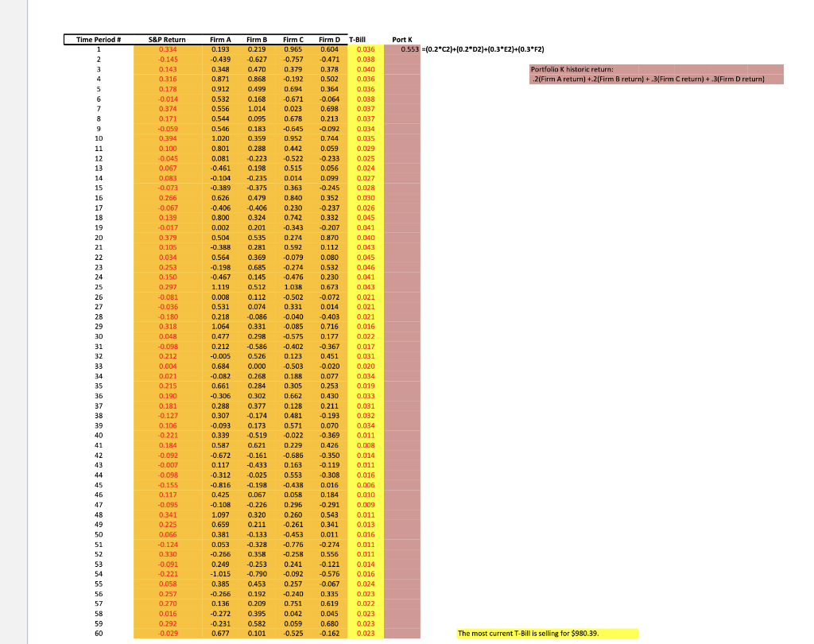The image size is (814, 644).
Task: Select Firm C value 0.662 in period 36
Action: click(x=293, y=396)
